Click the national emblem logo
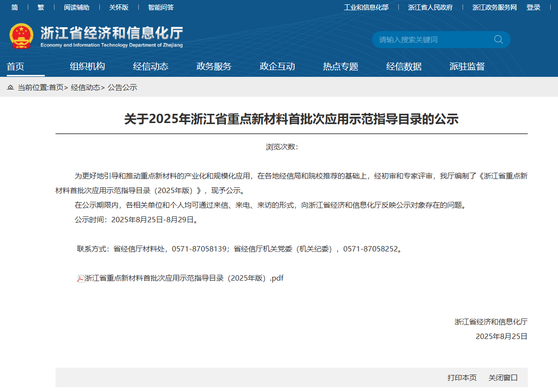Viewport: 558px width, 392px height. tap(21, 36)
